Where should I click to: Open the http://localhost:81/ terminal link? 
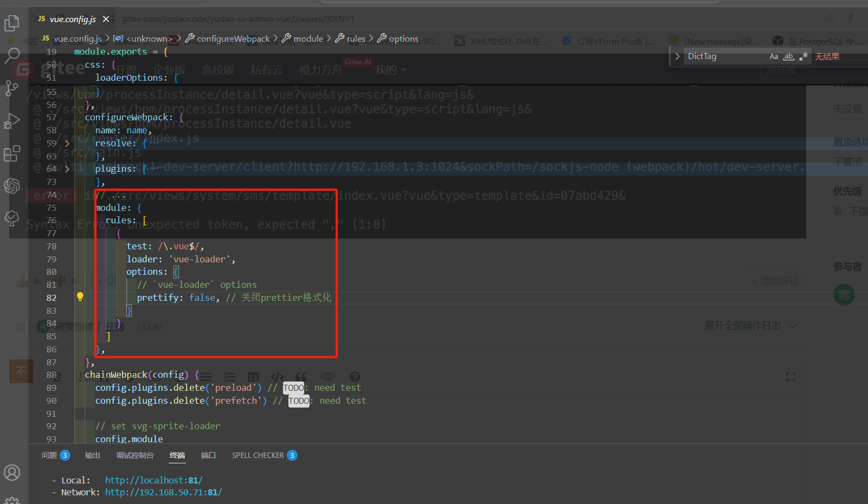(x=154, y=480)
